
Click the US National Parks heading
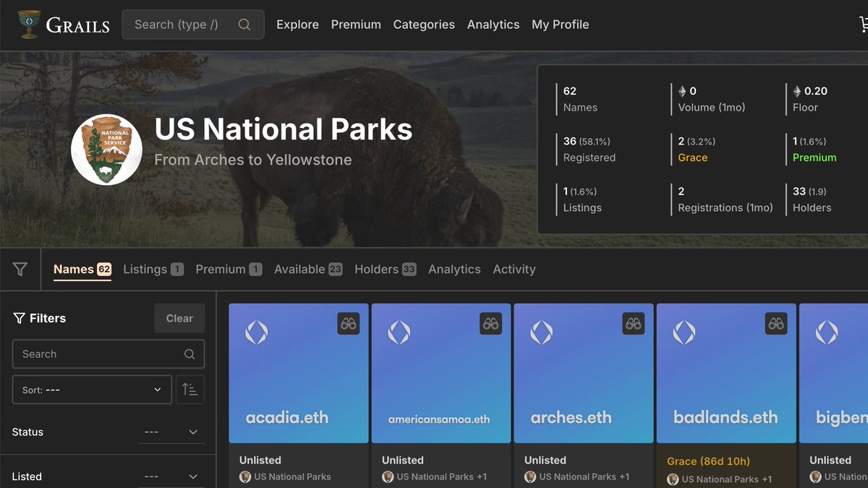(x=284, y=129)
